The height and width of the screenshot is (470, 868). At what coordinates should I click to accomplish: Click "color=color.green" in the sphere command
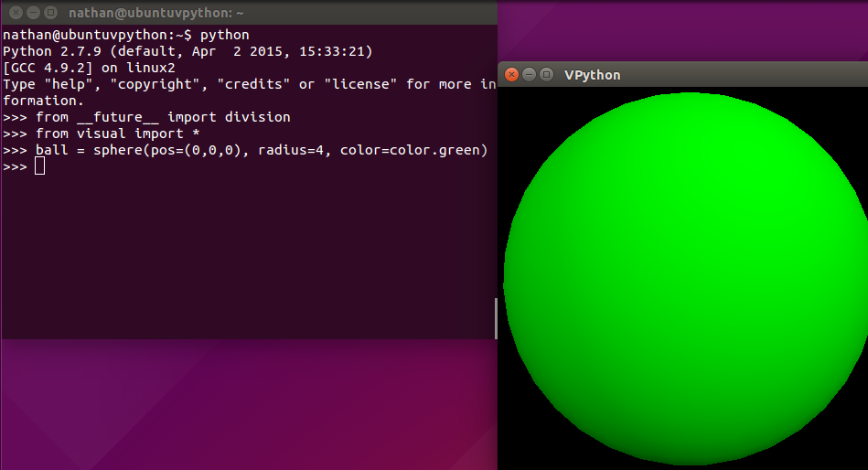tap(413, 150)
